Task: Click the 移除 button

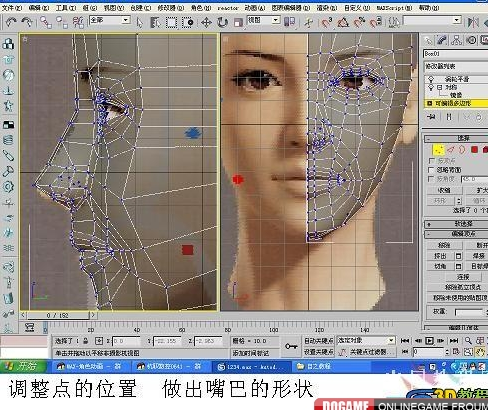Action: coord(444,245)
